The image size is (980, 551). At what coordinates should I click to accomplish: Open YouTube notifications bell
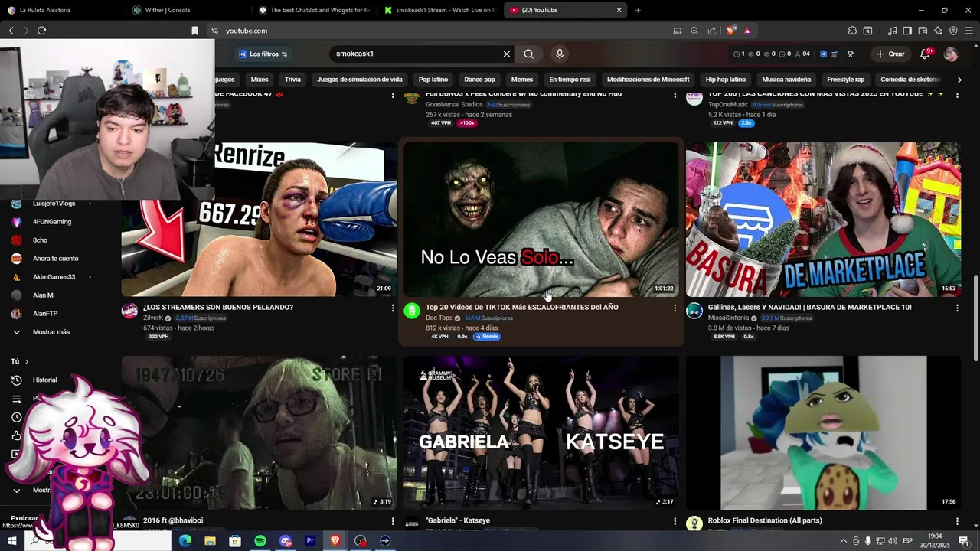(x=925, y=54)
